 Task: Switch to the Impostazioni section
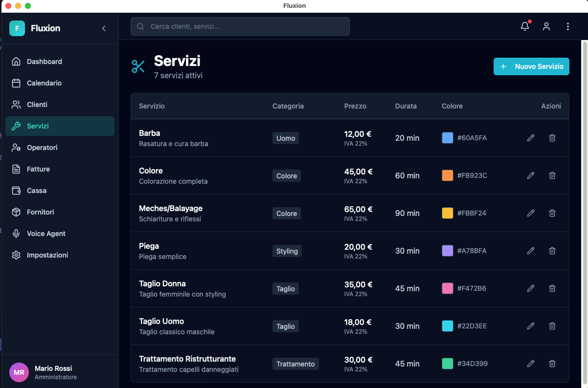coord(46,255)
